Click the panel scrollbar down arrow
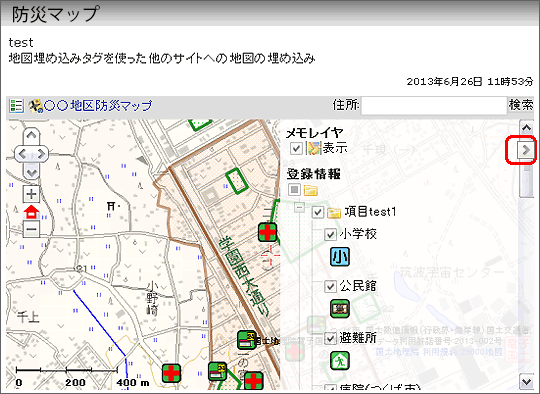This screenshot has height=394, width=540. tap(526, 382)
